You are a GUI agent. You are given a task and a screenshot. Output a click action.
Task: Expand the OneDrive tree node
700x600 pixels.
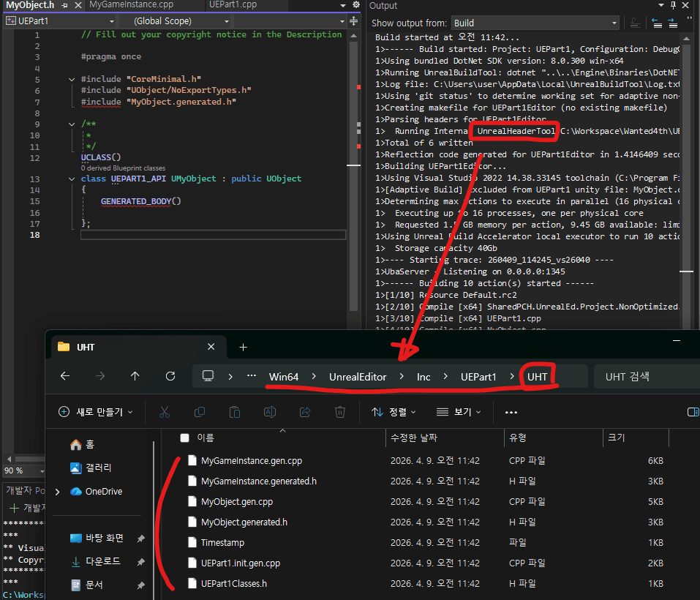(58, 492)
